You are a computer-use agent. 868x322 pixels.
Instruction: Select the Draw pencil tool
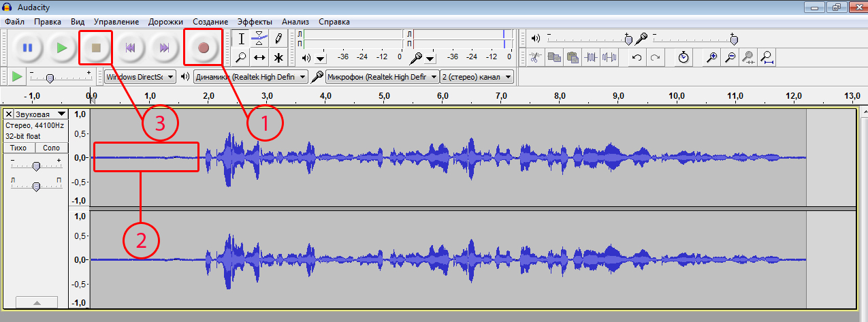click(x=278, y=38)
